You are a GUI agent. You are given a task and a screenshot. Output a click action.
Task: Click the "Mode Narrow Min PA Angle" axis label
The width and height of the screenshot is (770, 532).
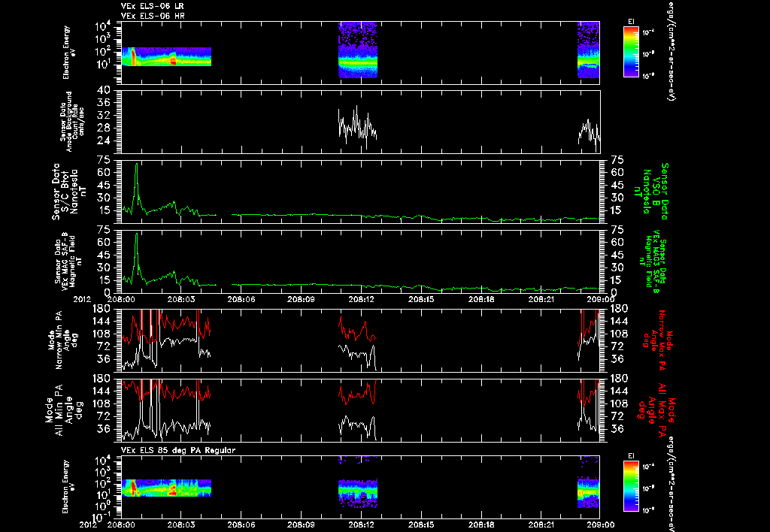point(62,340)
